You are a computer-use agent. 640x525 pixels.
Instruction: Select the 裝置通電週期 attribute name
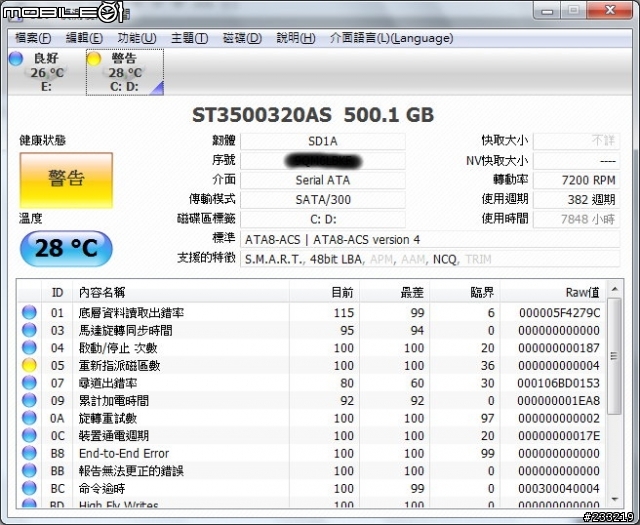[113, 436]
